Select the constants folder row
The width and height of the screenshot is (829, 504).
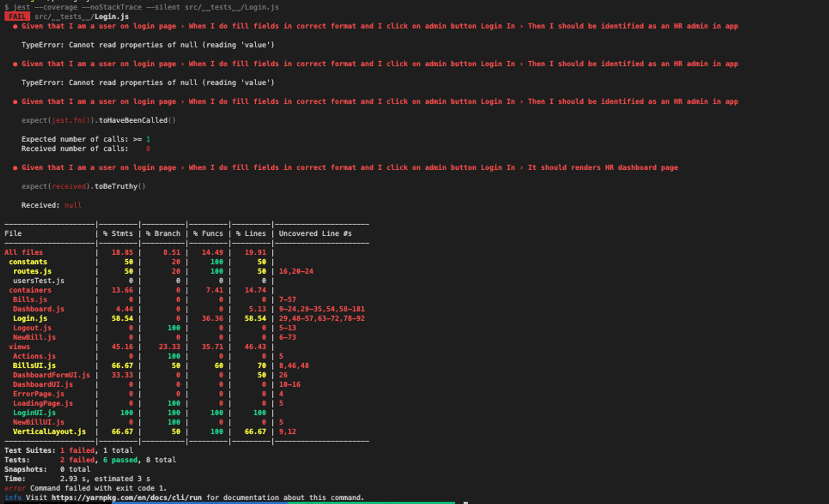(28, 262)
